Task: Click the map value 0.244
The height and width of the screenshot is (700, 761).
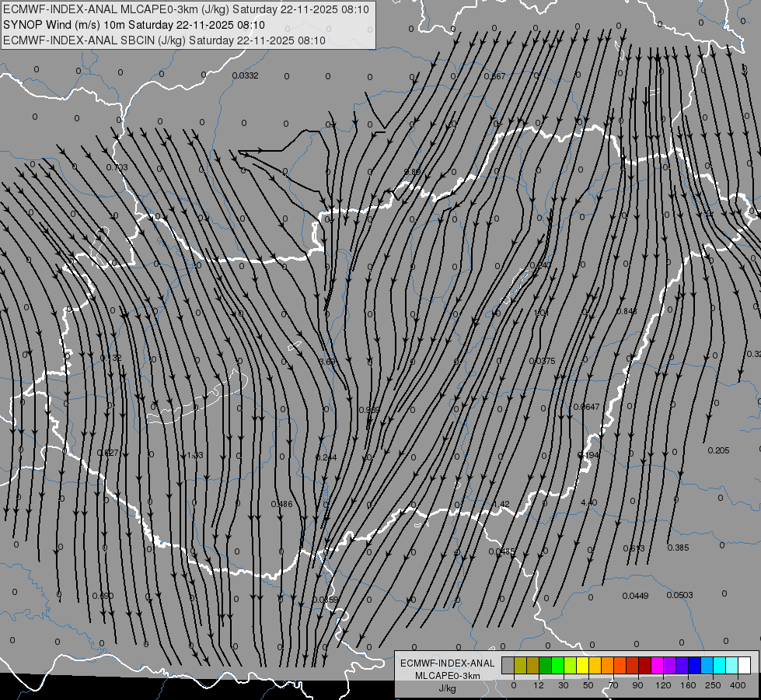Action: point(326,457)
